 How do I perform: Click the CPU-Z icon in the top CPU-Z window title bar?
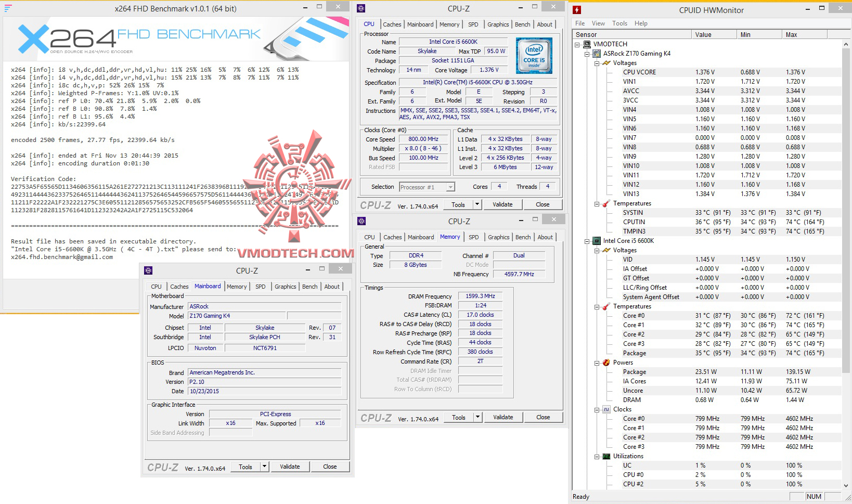click(x=362, y=8)
